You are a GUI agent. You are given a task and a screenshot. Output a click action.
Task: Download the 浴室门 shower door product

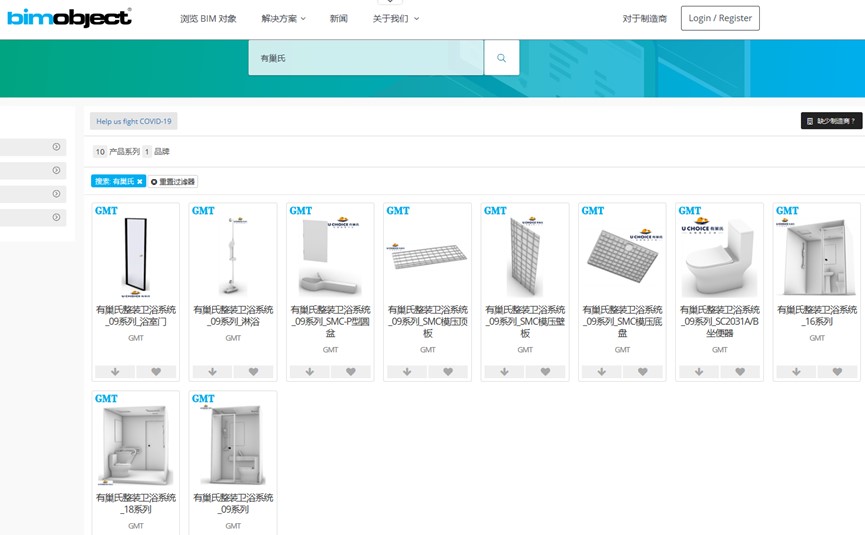(x=115, y=372)
